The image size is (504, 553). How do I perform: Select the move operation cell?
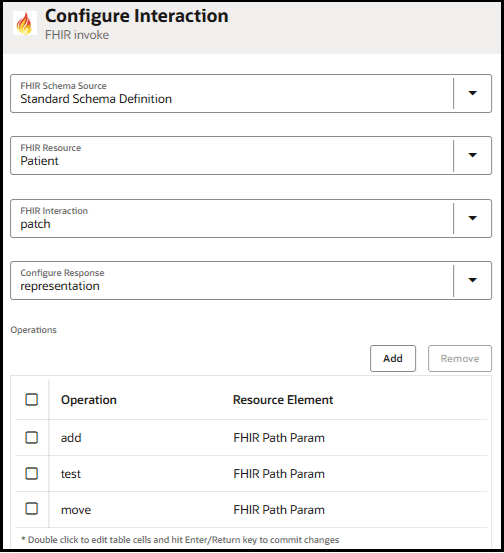(76, 510)
